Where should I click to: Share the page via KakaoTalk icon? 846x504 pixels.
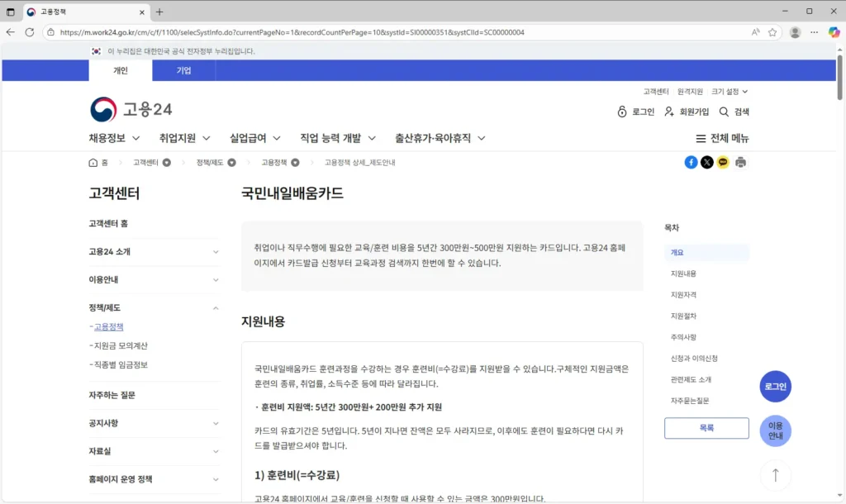coord(724,162)
